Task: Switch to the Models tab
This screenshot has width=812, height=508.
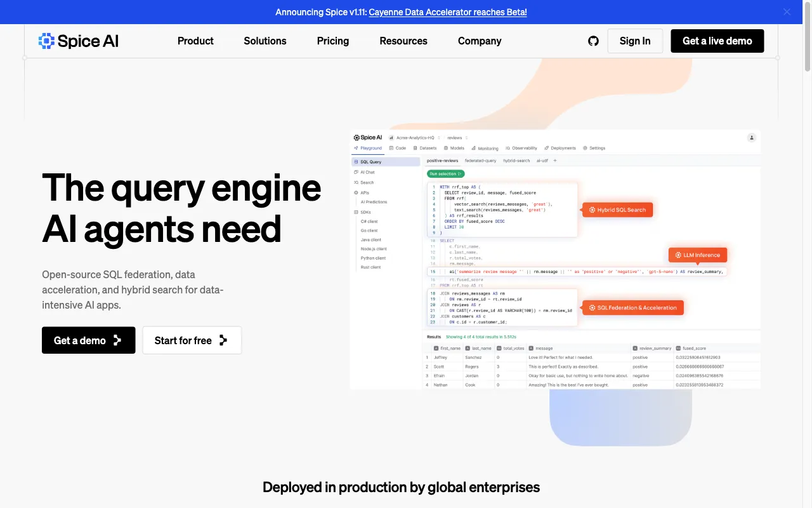Action: (x=454, y=148)
